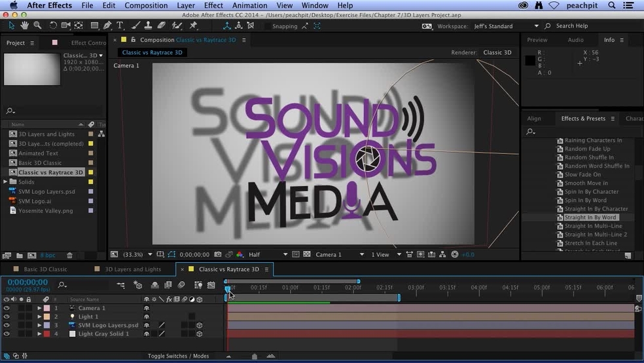The height and width of the screenshot is (363, 644).
Task: Open the Graph Editor
Action: (x=211, y=284)
